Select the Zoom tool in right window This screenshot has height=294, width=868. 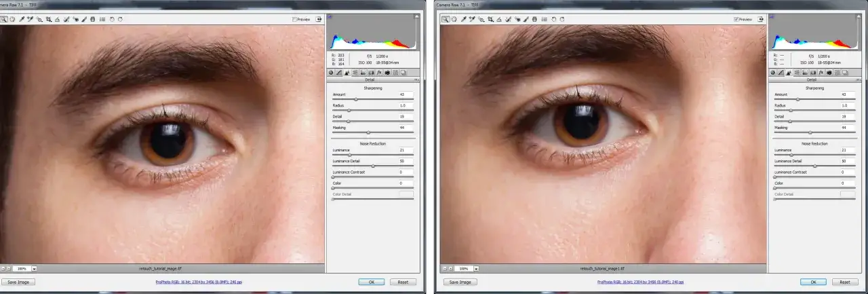(446, 19)
